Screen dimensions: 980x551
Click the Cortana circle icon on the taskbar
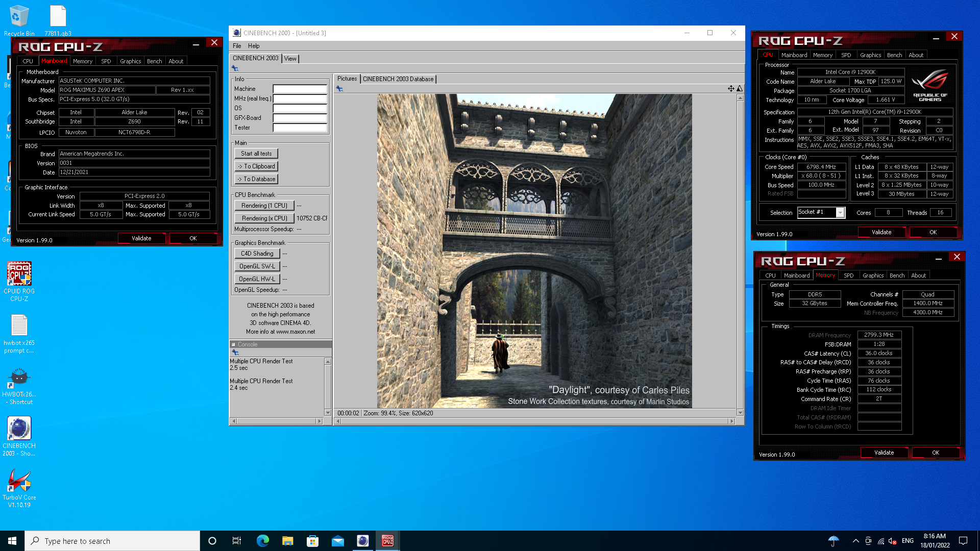[x=212, y=541]
